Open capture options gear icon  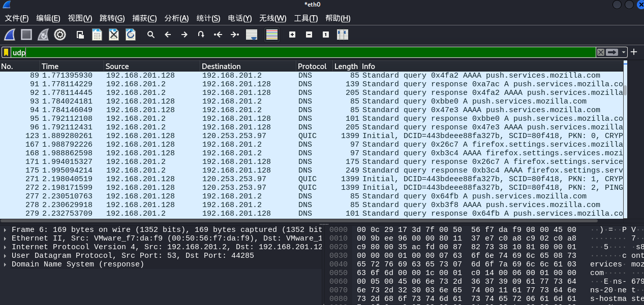click(60, 35)
